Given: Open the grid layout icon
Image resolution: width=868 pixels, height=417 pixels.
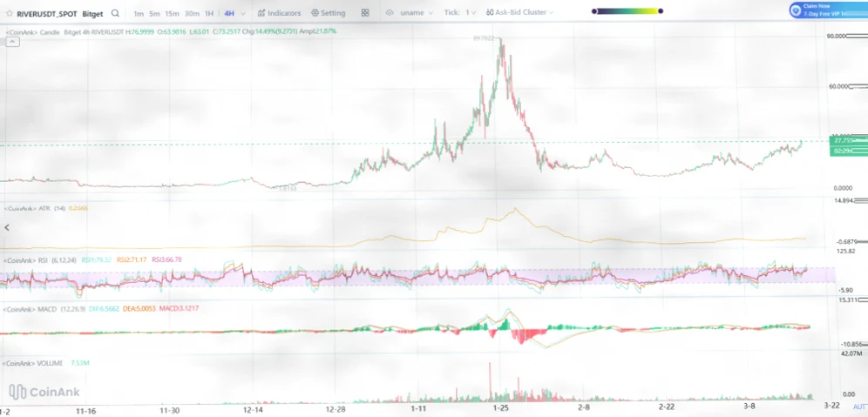Looking at the screenshot, I should coord(365,13).
